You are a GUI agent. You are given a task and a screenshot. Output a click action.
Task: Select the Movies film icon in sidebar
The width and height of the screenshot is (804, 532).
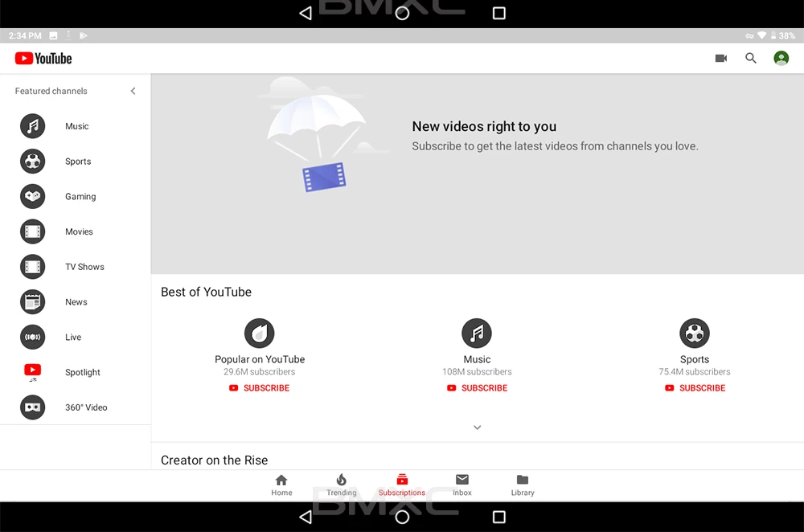point(32,231)
